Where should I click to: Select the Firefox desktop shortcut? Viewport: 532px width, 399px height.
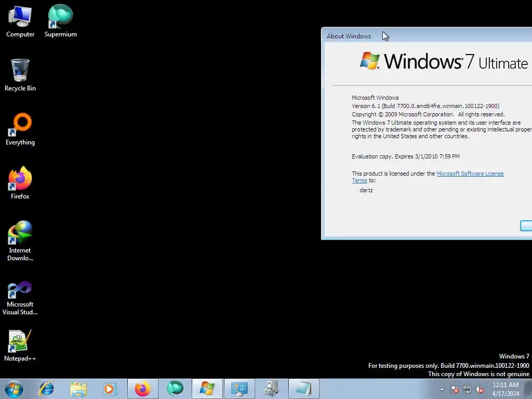pos(20,183)
